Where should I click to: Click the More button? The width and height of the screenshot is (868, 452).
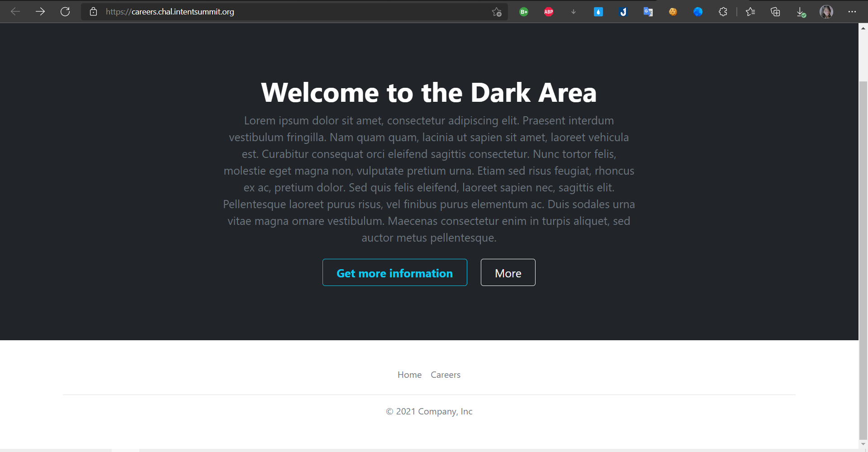click(508, 272)
